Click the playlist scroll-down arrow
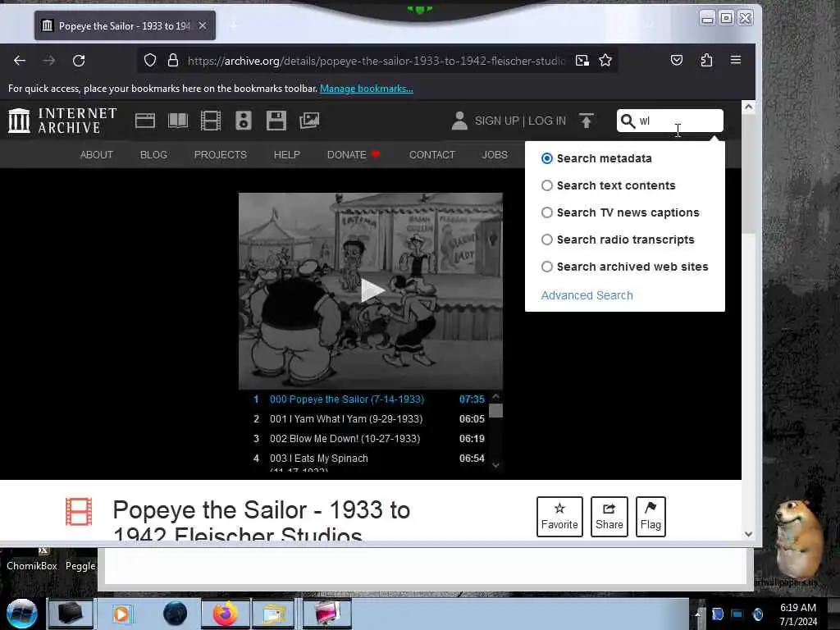This screenshot has height=630, width=840. click(x=496, y=465)
